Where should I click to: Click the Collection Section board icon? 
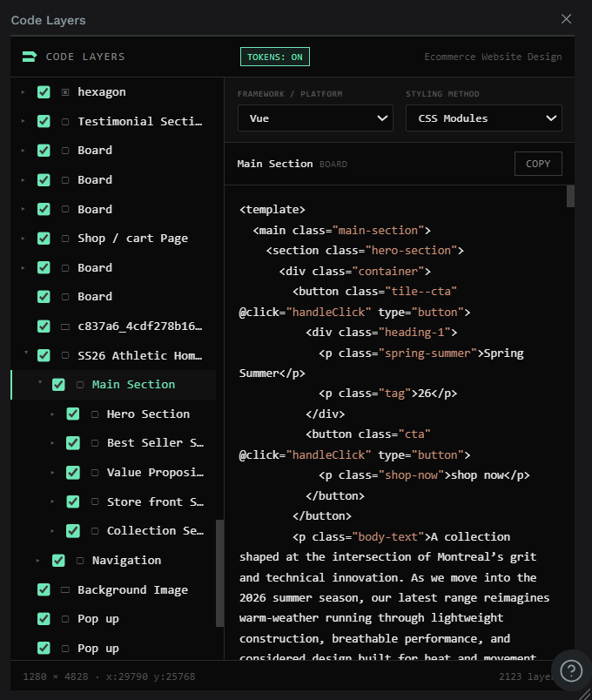(95, 531)
